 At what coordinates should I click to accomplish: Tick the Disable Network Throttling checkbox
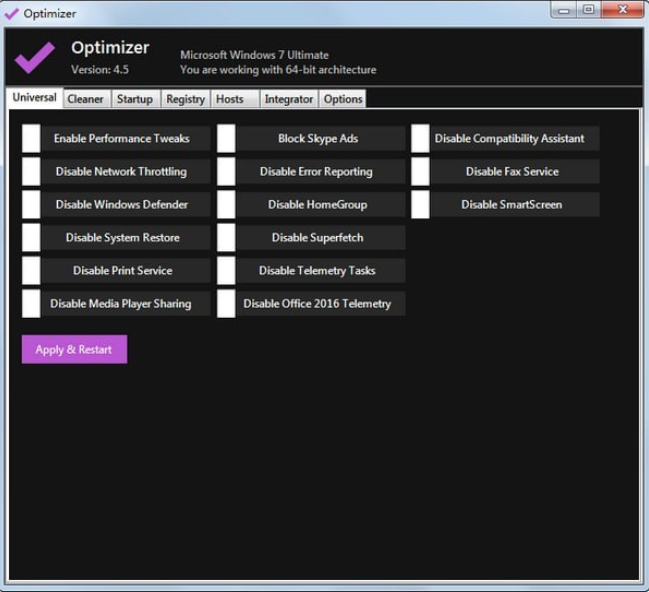pos(31,171)
